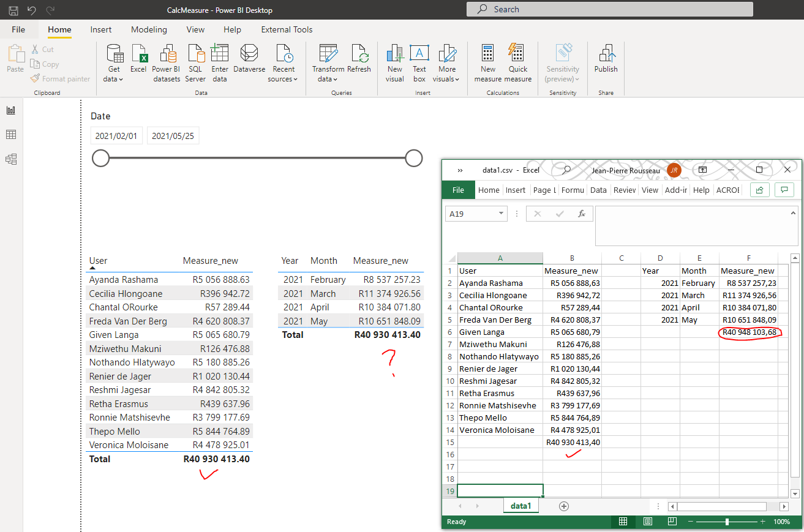
Task: Click the Excel Insert Function fx button
Action: pos(582,214)
